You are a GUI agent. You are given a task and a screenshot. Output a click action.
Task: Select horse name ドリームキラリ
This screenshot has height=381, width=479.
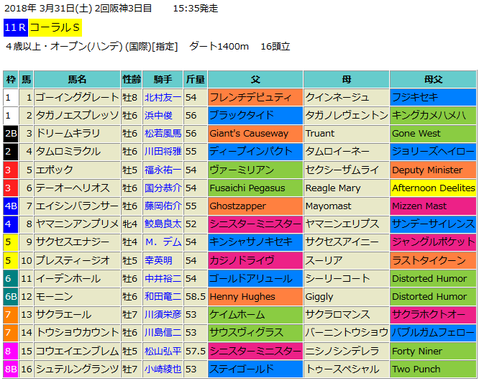[x=68, y=133]
